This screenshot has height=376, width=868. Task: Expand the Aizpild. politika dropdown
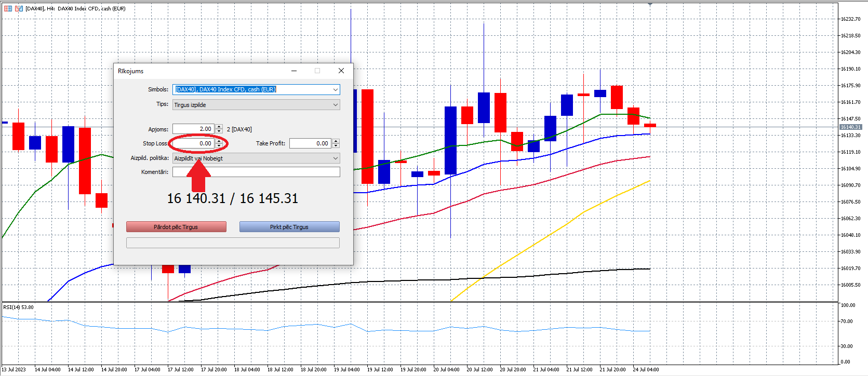[336, 158]
